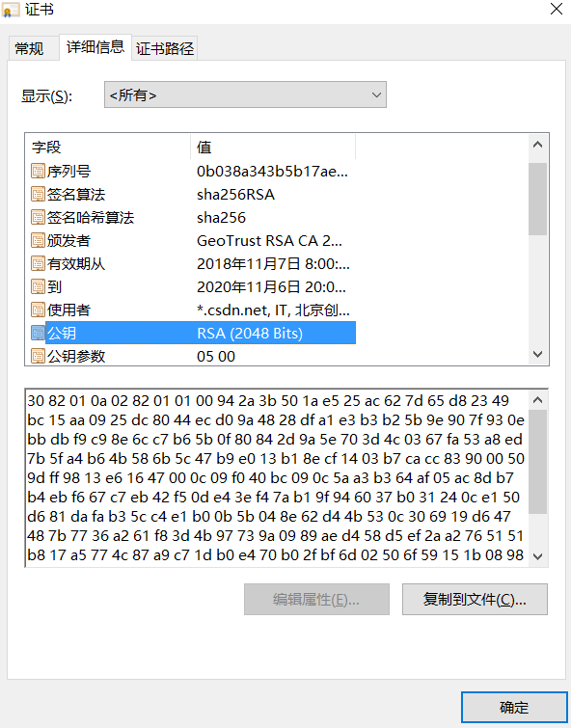
Task: Click the 签名哈希算法 field icon
Action: (38, 217)
